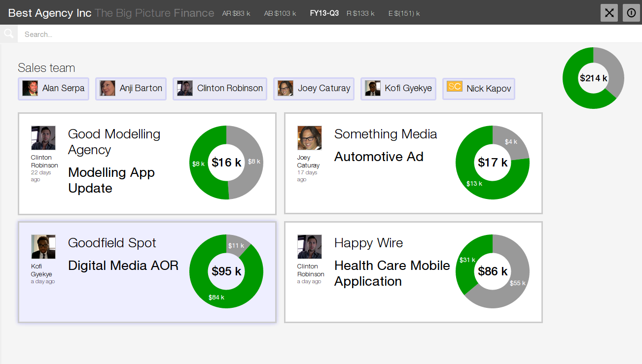This screenshot has height=364, width=642.
Task: Filter by Anji Barton team member
Action: point(131,89)
